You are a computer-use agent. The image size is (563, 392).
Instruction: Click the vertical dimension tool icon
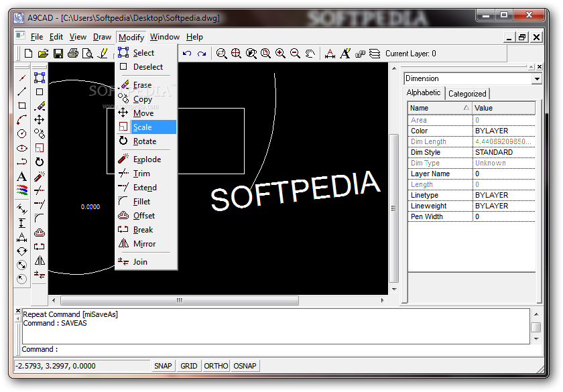pos(22,223)
